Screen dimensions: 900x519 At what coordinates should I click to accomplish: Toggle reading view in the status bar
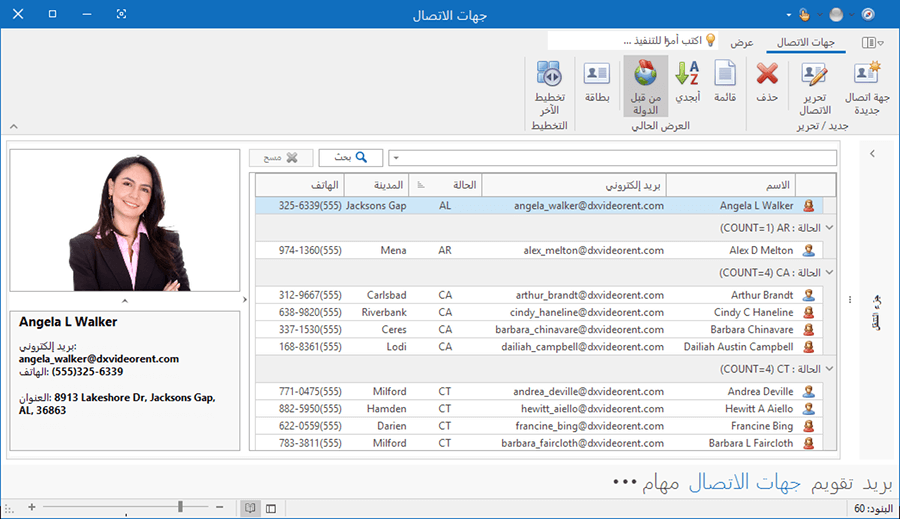[249, 508]
